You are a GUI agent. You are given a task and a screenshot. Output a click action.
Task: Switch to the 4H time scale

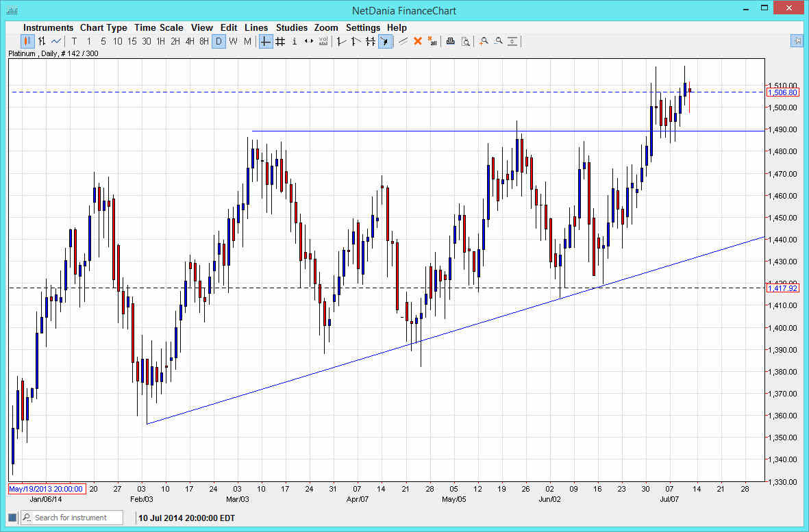coord(190,42)
